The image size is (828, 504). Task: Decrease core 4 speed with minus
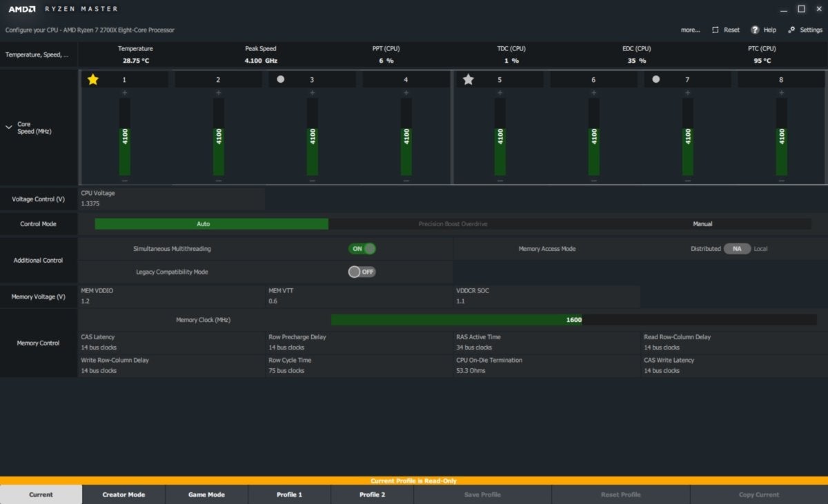tap(406, 181)
